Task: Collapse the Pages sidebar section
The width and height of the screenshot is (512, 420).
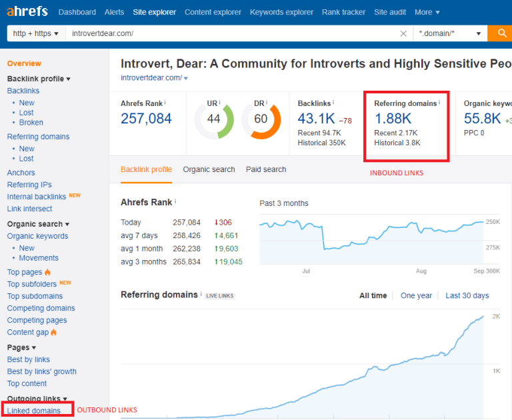Action: click(x=21, y=347)
